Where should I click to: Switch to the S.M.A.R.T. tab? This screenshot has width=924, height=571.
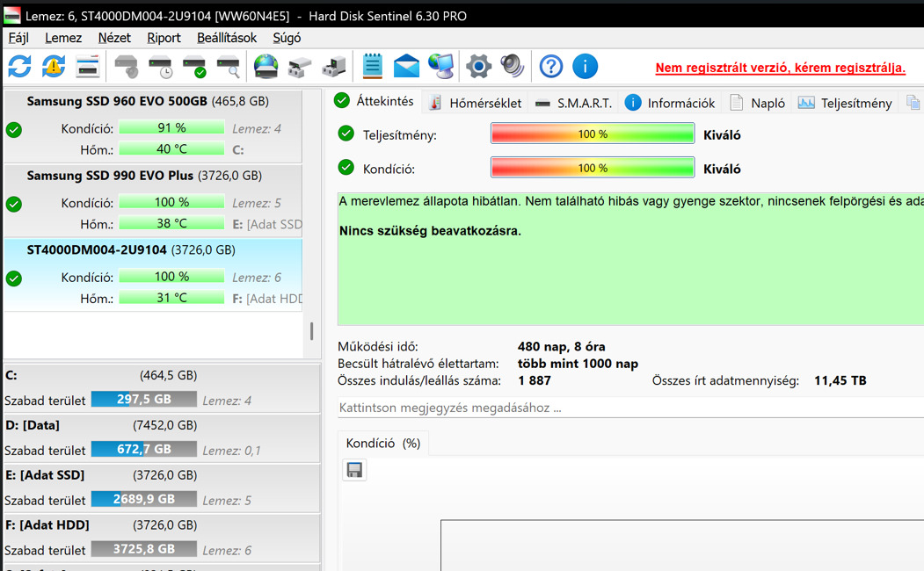574,103
